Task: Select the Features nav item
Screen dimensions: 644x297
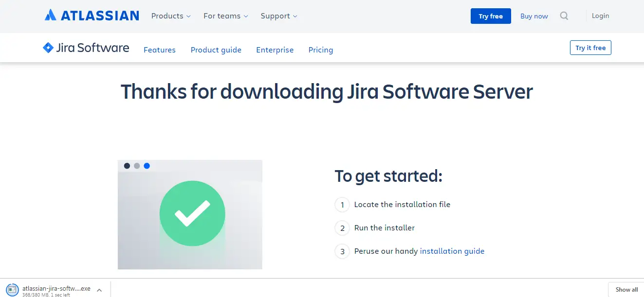Action: [159, 50]
